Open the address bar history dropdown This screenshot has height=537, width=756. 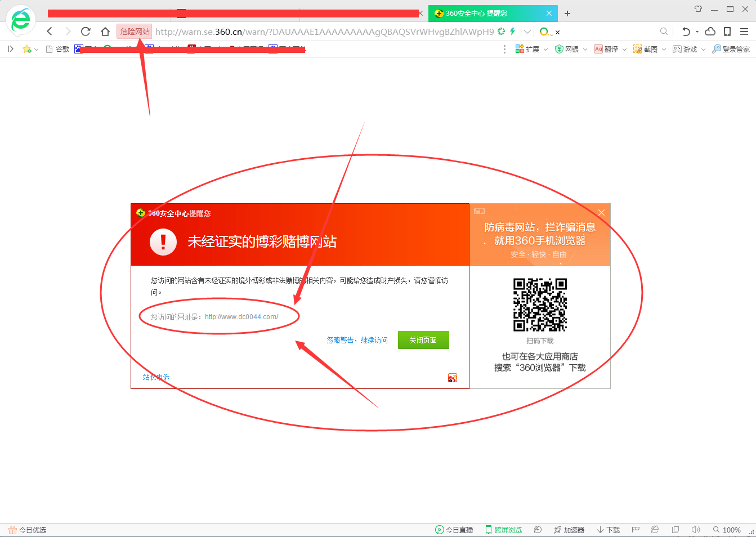(527, 32)
